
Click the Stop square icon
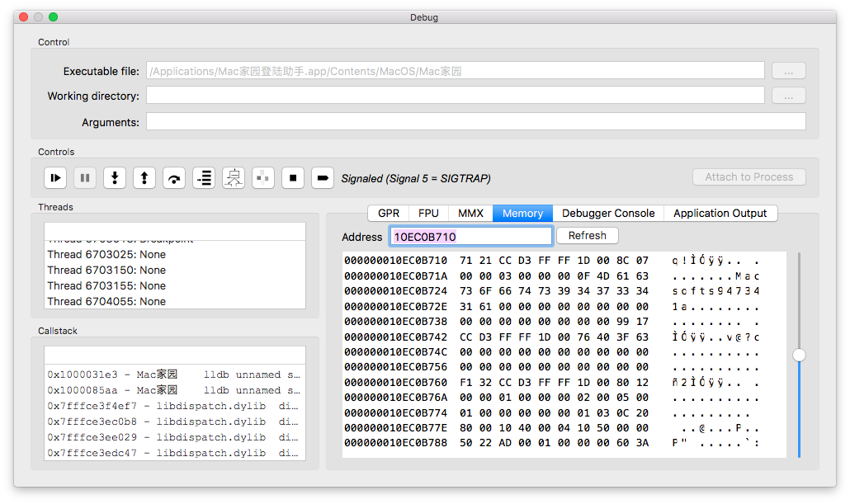pyautogui.click(x=293, y=177)
